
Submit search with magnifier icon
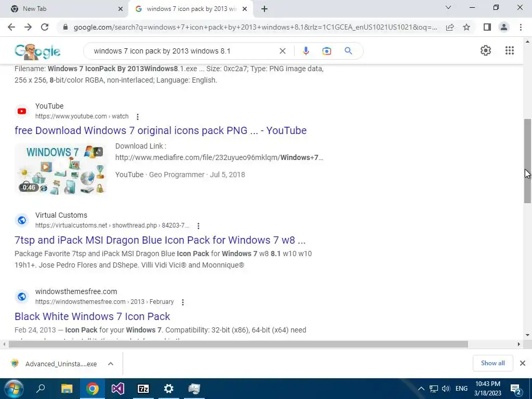coord(348,51)
